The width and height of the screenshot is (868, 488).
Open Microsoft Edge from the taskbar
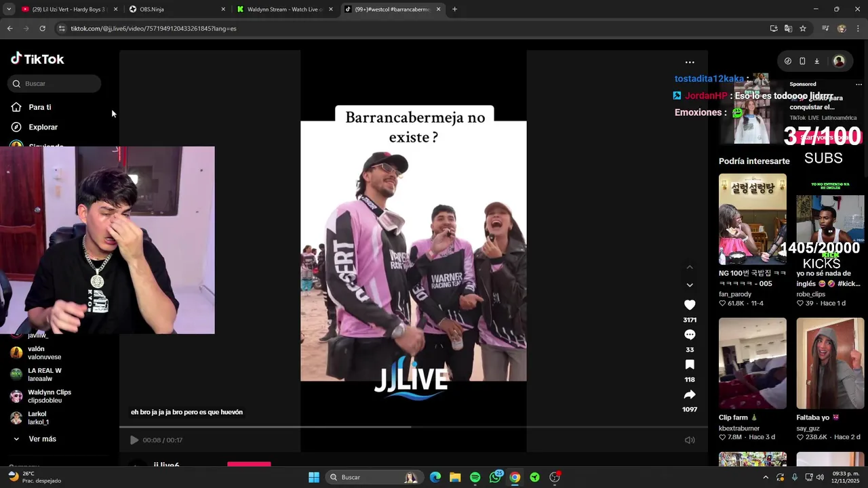tap(435, 477)
